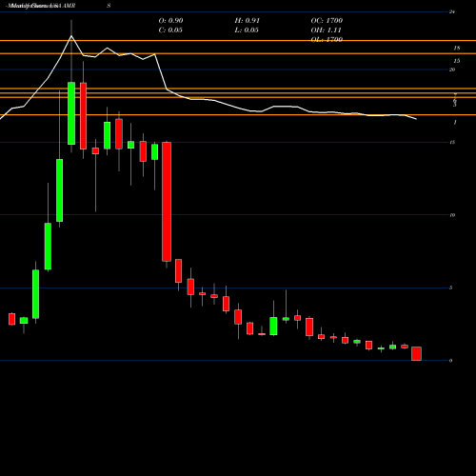The width and height of the screenshot is (476, 476).
Task: Click the high value 'H: 0.91'
Action: [248, 21]
